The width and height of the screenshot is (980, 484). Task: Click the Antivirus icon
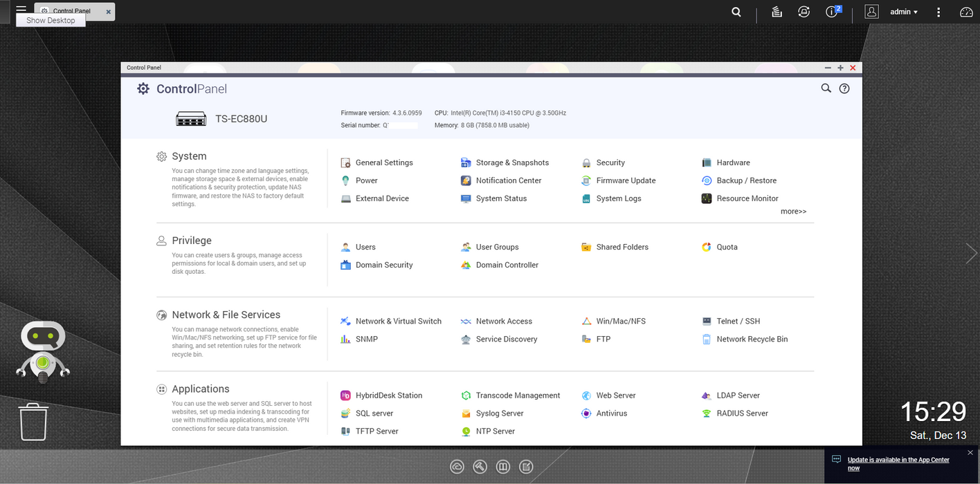586,413
